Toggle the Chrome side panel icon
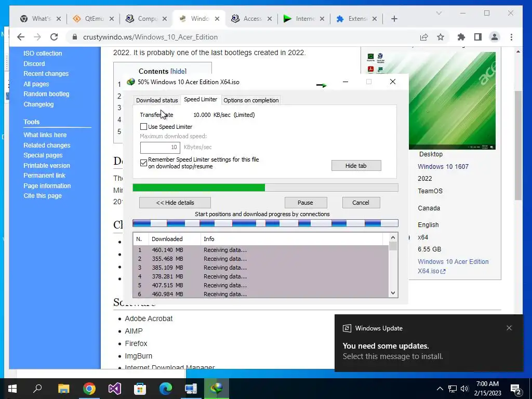This screenshot has height=399, width=532. (x=478, y=37)
